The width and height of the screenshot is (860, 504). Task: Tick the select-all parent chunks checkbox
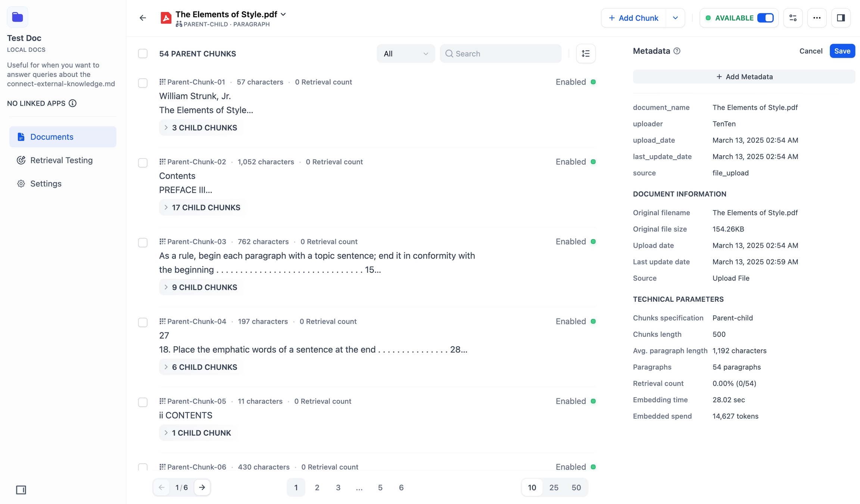pyautogui.click(x=143, y=54)
